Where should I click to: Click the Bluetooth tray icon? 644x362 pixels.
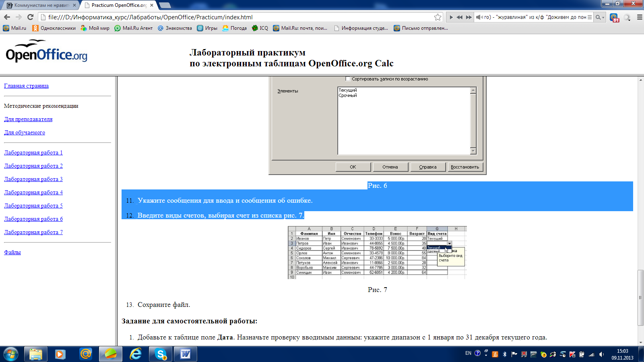(x=505, y=354)
